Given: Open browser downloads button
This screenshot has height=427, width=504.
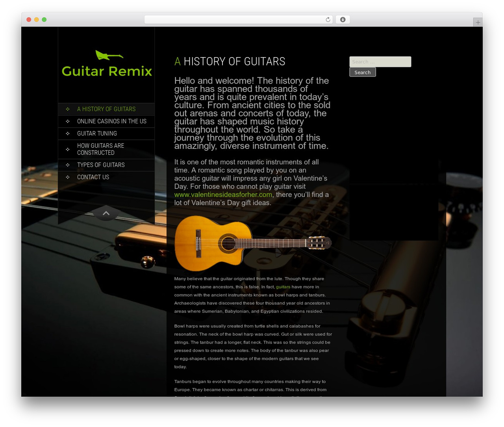Looking at the screenshot, I should click(x=343, y=20).
